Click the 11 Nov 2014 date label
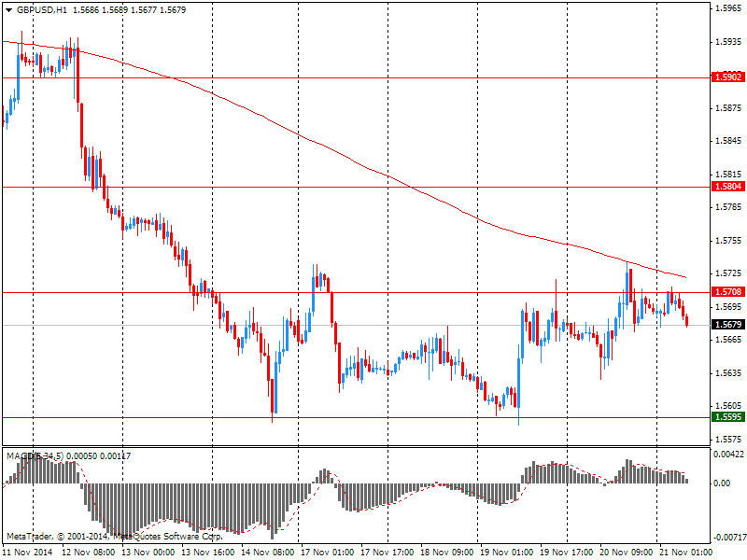 pos(27,553)
